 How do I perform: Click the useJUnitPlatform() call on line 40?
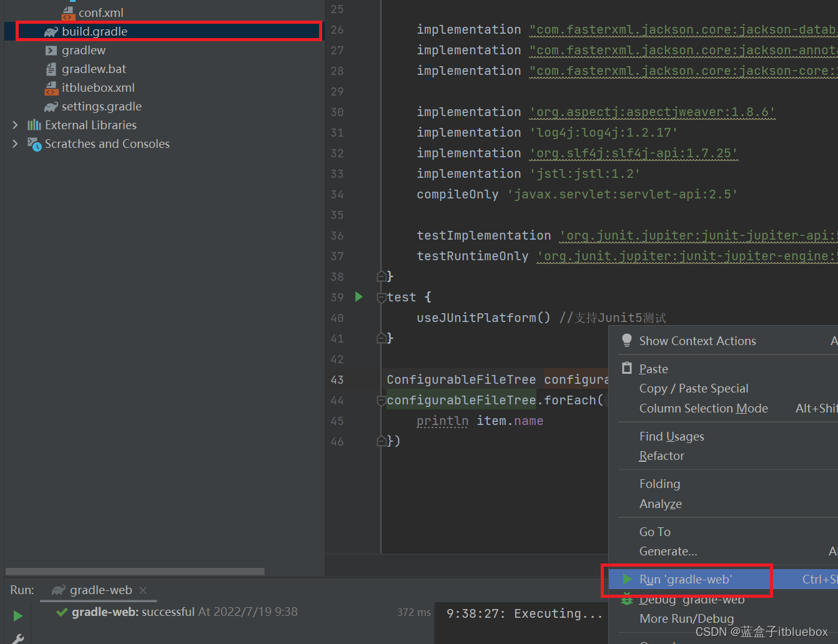483,318
